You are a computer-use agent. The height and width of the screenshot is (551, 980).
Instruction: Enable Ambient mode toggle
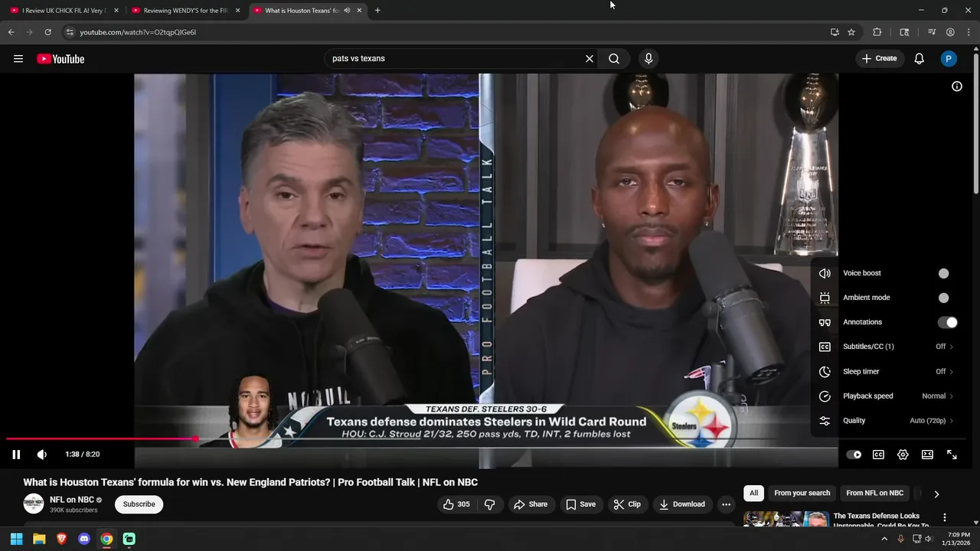point(947,298)
